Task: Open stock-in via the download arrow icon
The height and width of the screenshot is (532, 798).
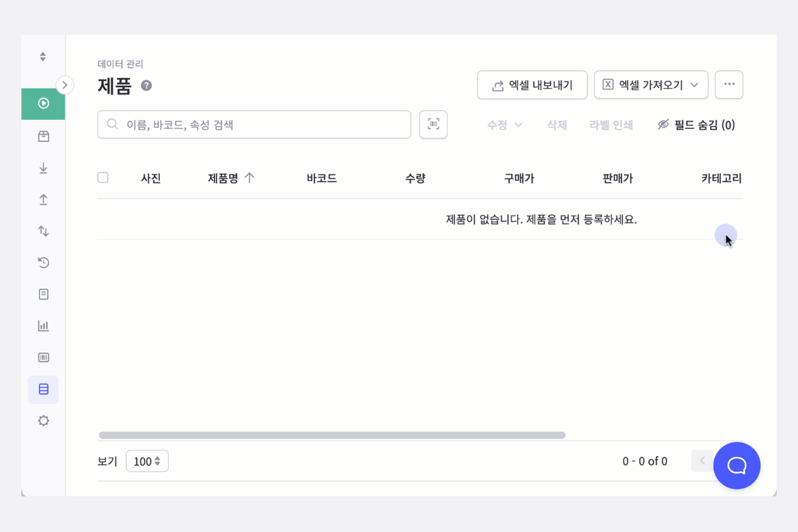Action: click(x=43, y=168)
